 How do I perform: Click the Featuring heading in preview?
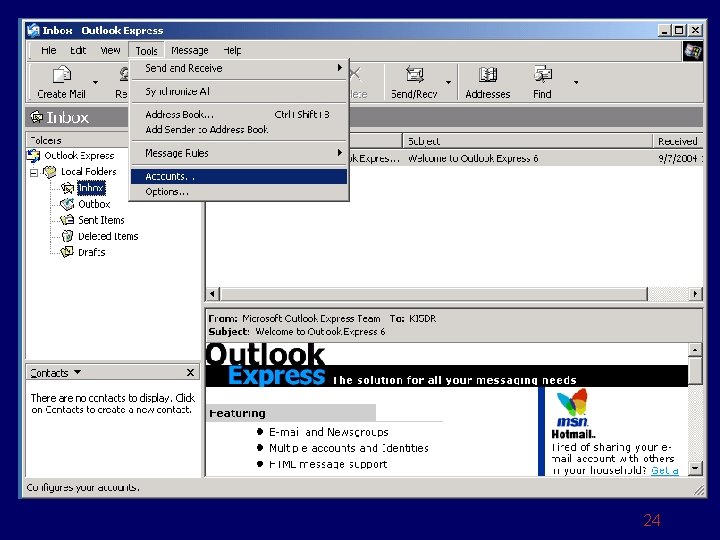(x=237, y=413)
